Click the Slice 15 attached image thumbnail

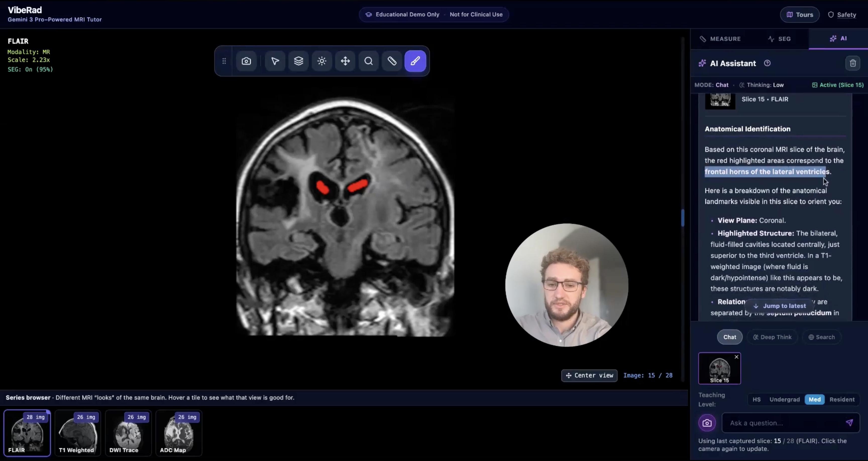tap(719, 368)
